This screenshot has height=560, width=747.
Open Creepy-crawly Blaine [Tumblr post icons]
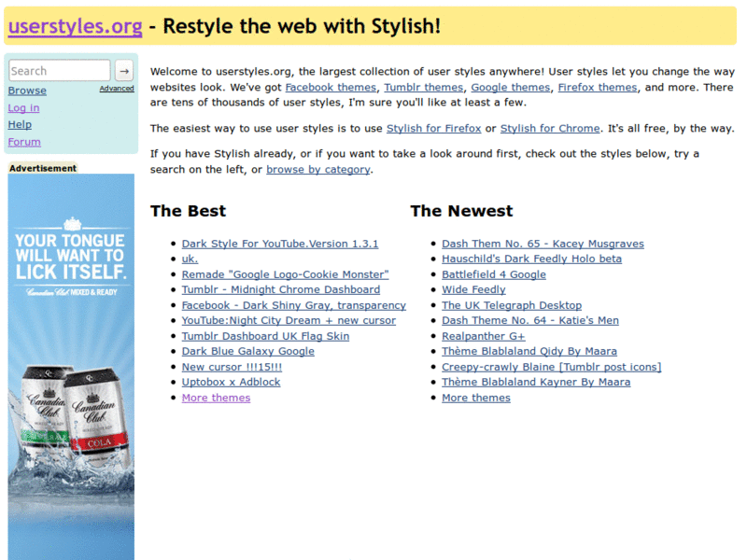[x=552, y=367]
